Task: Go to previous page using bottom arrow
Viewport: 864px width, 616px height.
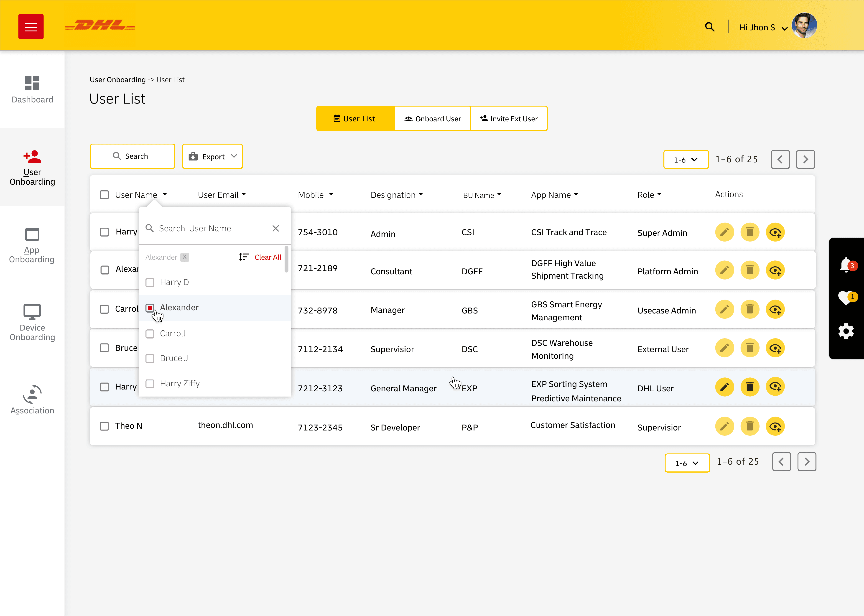Action: point(782,462)
